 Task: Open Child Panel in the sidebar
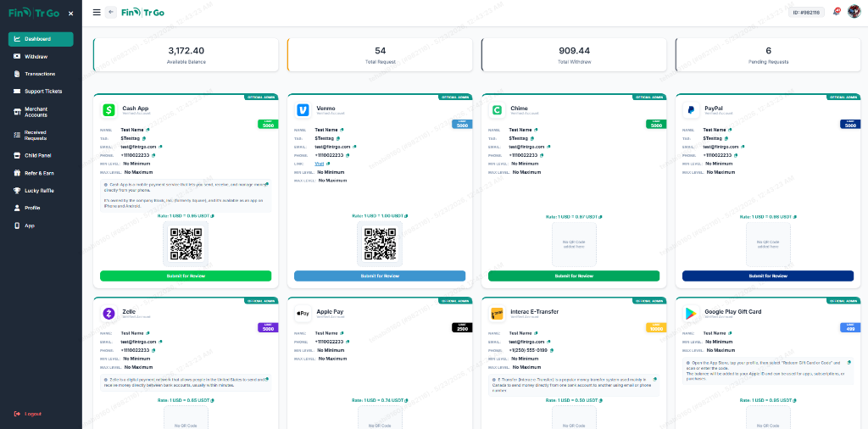pyautogui.click(x=41, y=155)
